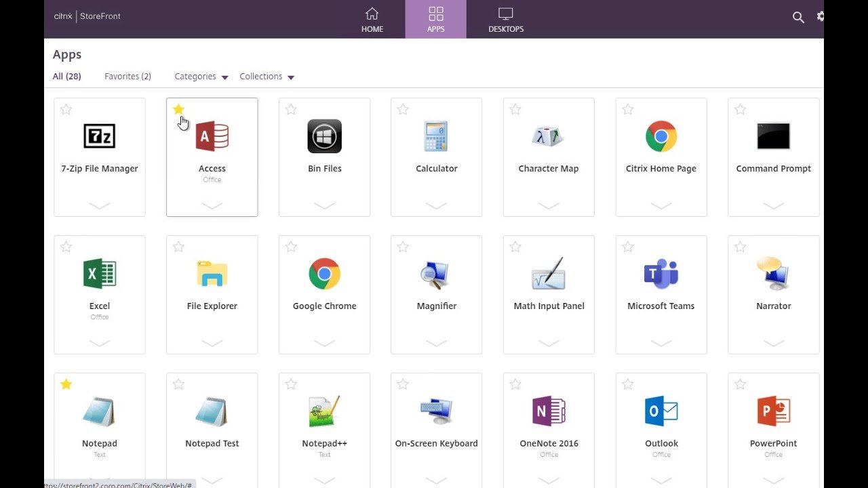This screenshot has height=488, width=868.
Task: Add Microsoft Teams to favorites star
Action: click(x=628, y=247)
